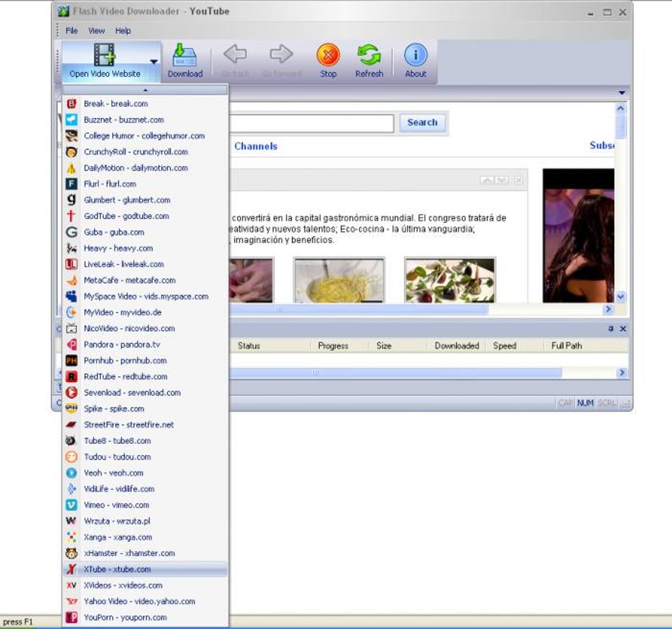672x629 pixels.
Task: Select Veoh - veoh.com entry
Action: point(146,473)
